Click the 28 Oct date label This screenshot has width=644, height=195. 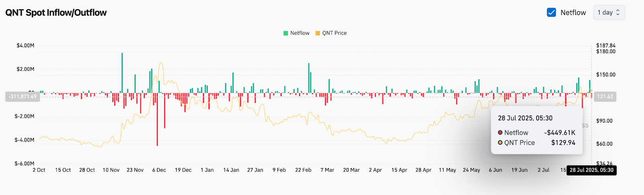[87, 170]
